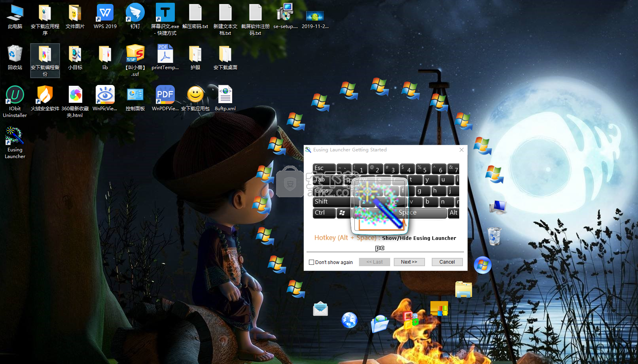Click the Alt key in keyboard picture
Image resolution: width=638 pixels, height=364 pixels.
pyautogui.click(x=453, y=213)
